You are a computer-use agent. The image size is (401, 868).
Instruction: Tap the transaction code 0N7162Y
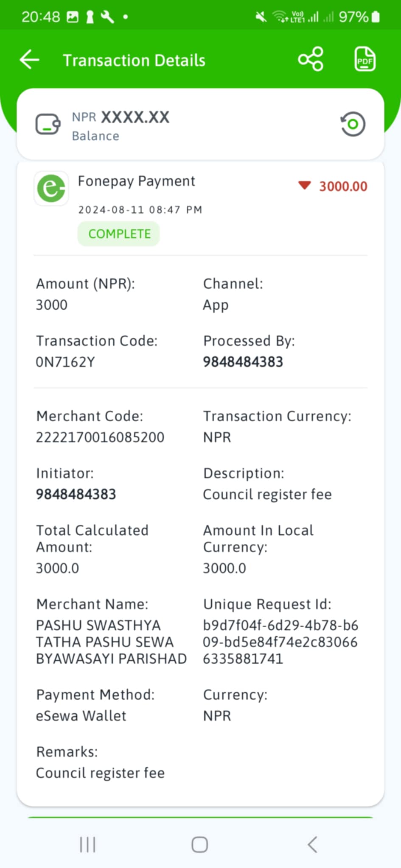[x=65, y=362]
